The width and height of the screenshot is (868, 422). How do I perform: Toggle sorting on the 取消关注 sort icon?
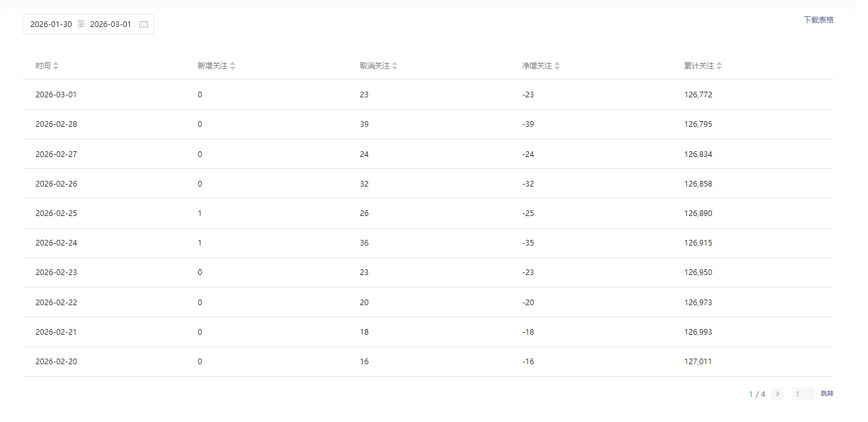[x=395, y=66]
